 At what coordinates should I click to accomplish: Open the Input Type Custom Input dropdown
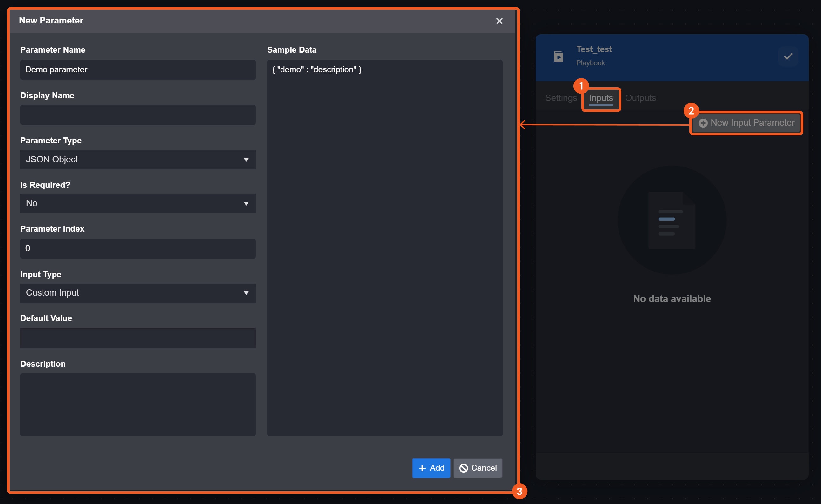pyautogui.click(x=138, y=293)
